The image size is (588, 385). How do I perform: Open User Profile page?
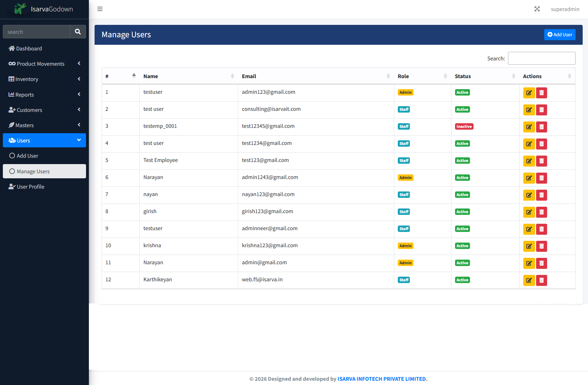click(44, 186)
